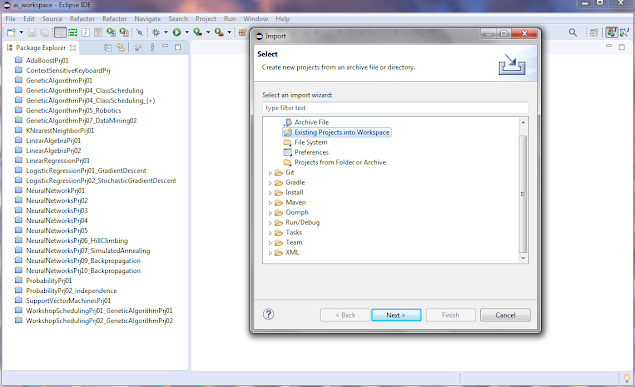
Task: Toggle Link with Editor in Package Explorer
Action: click(x=121, y=48)
